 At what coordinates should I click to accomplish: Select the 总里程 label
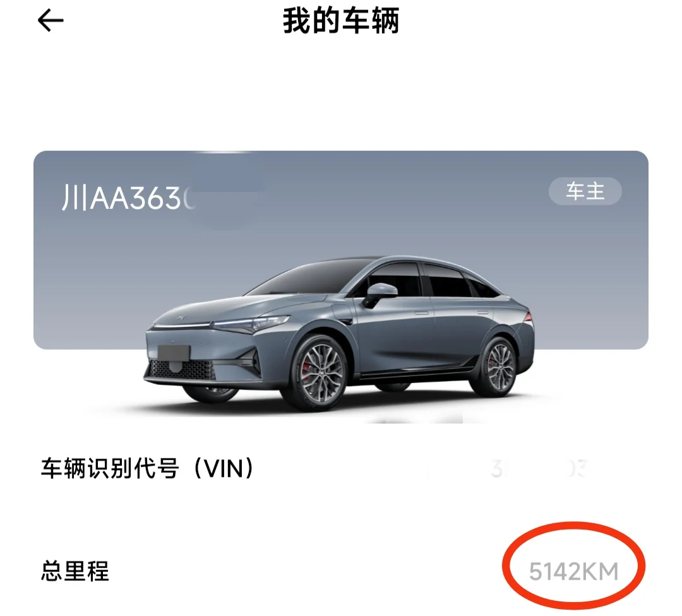75,571
